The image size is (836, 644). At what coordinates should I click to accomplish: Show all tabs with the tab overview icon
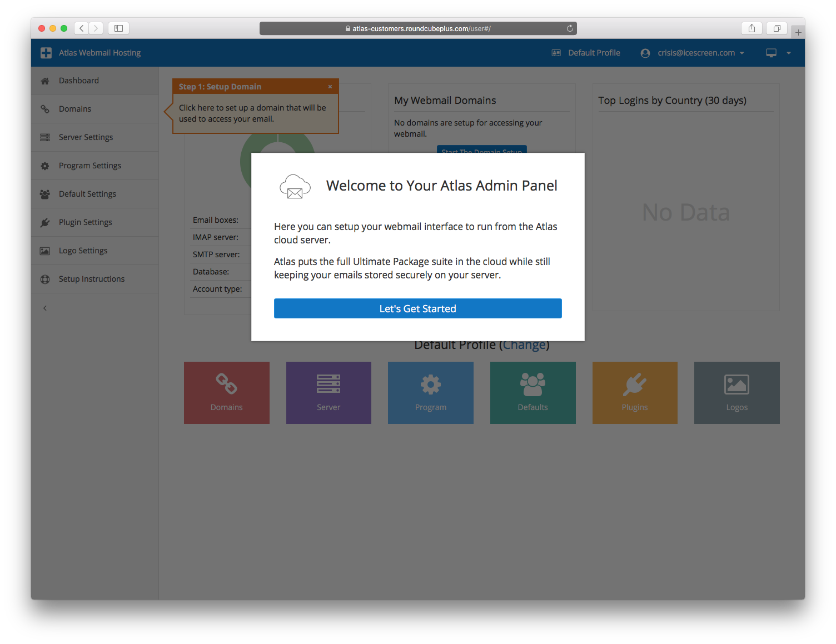point(777,28)
